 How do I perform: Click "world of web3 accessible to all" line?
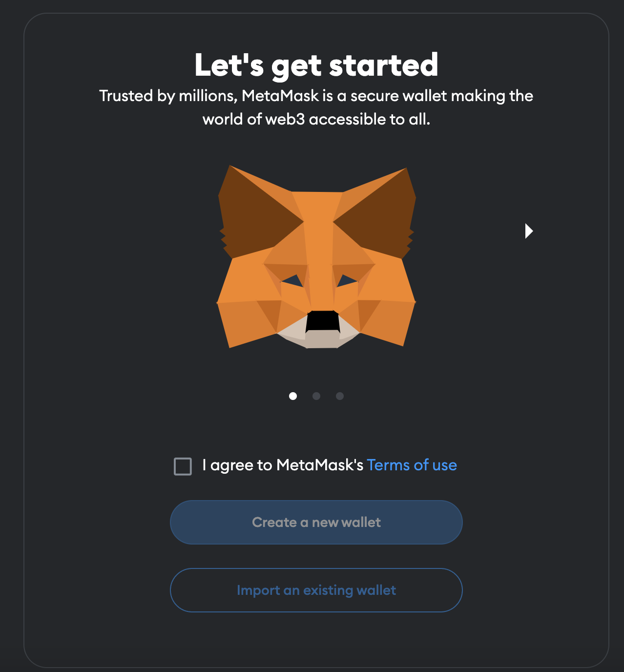(x=316, y=119)
